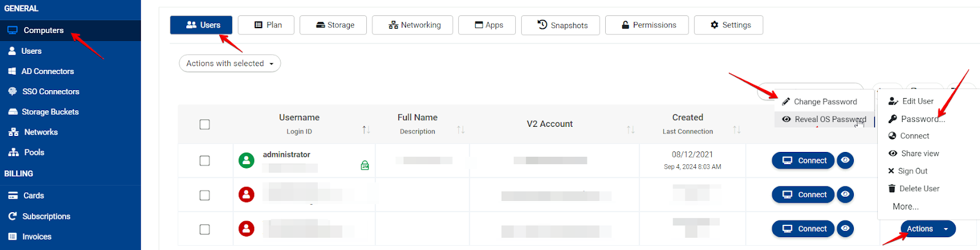Image resolution: width=980 pixels, height=250 pixels.
Task: Expand the Actions with selected dropdown
Action: (230, 64)
